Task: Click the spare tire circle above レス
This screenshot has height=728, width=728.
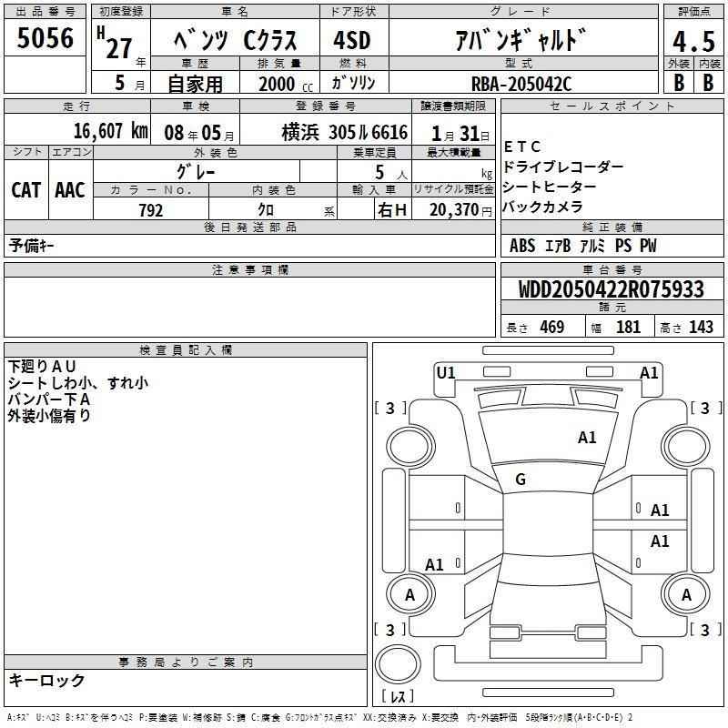Action: click(398, 664)
